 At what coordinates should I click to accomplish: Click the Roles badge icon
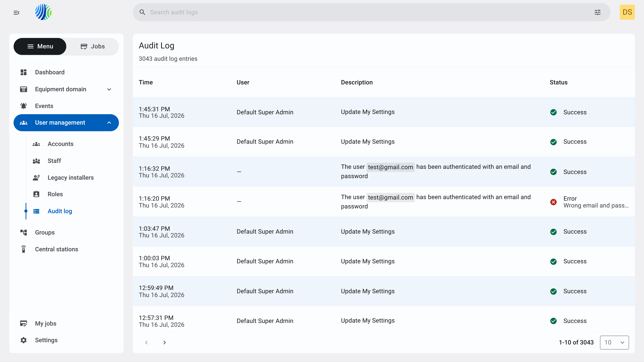(x=36, y=194)
